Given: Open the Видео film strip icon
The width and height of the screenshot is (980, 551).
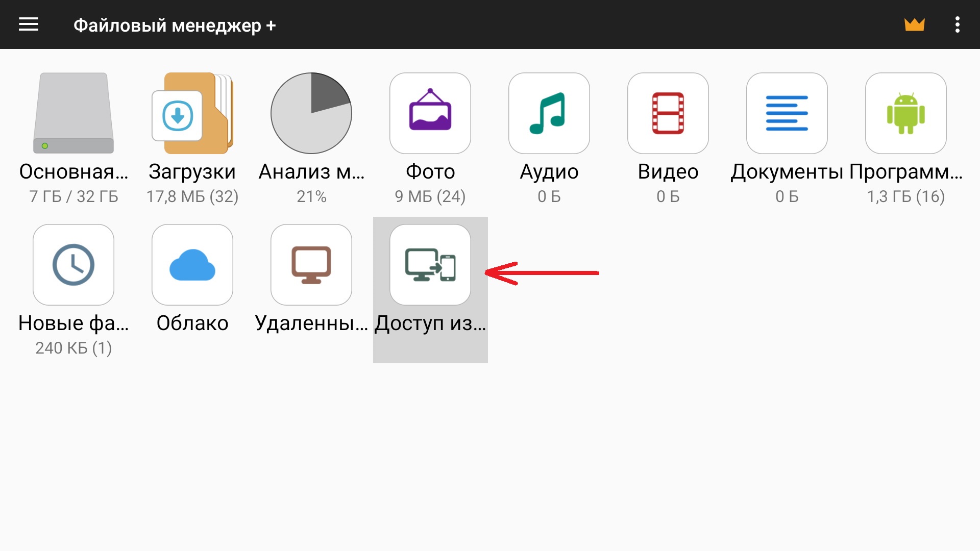Looking at the screenshot, I should (668, 113).
